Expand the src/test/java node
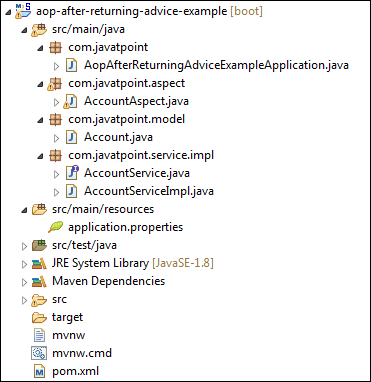The width and height of the screenshot is (371, 382). pyautogui.click(x=24, y=246)
